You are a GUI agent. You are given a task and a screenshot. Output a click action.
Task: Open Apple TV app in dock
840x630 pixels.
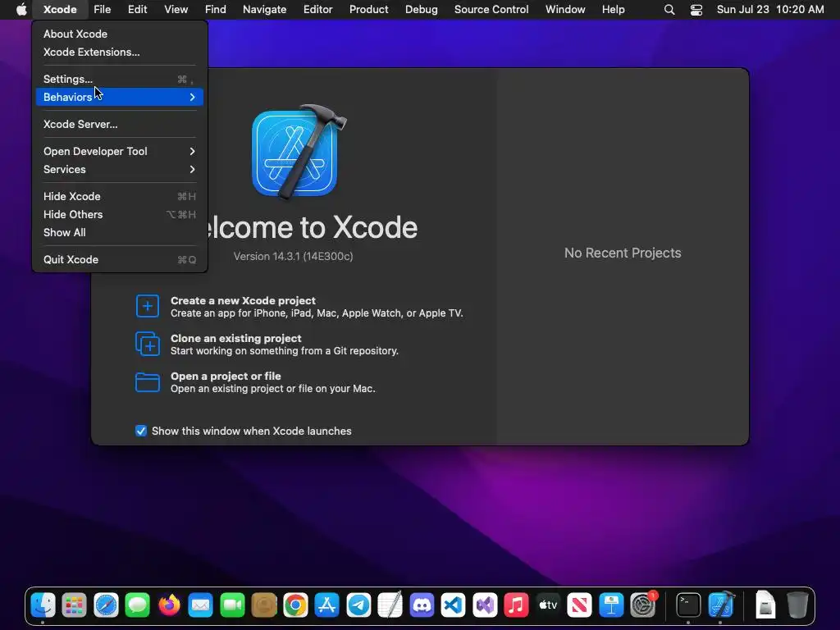point(548,605)
